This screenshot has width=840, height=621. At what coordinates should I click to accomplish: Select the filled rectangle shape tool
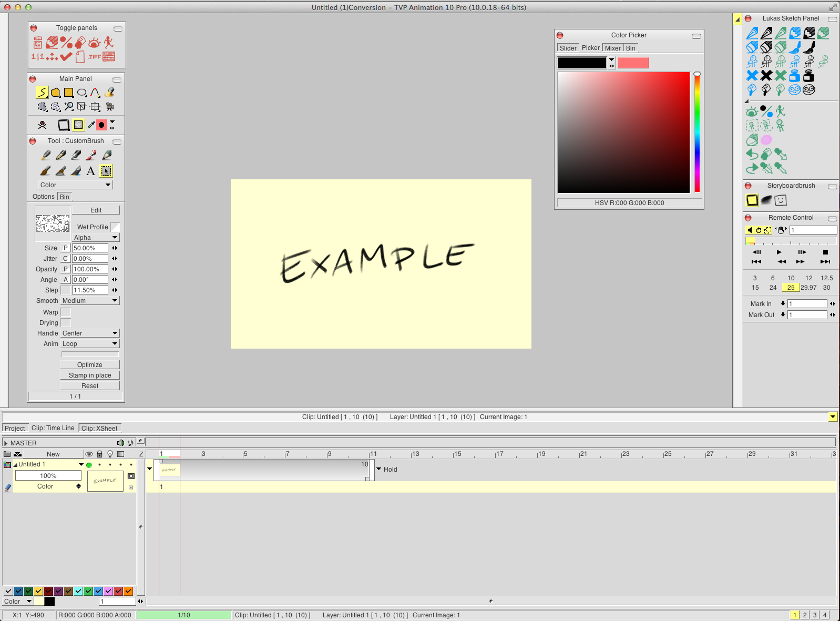pyautogui.click(x=68, y=93)
